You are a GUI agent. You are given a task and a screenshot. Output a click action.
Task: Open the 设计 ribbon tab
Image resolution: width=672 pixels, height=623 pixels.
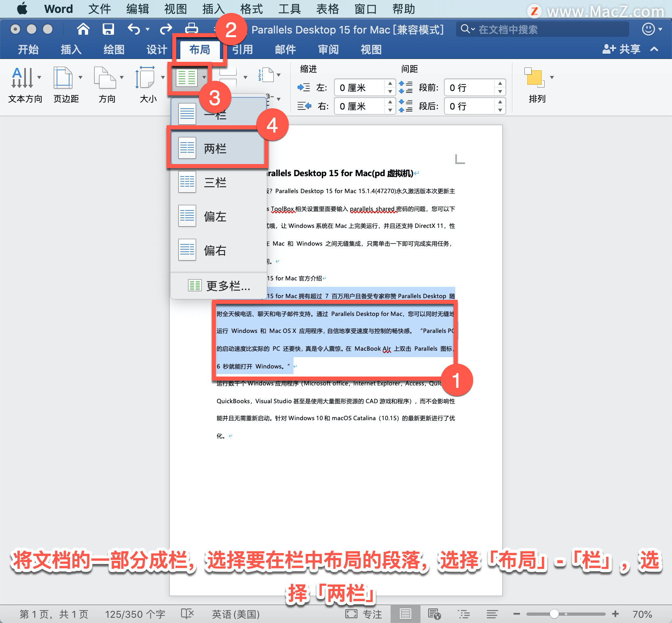[157, 50]
